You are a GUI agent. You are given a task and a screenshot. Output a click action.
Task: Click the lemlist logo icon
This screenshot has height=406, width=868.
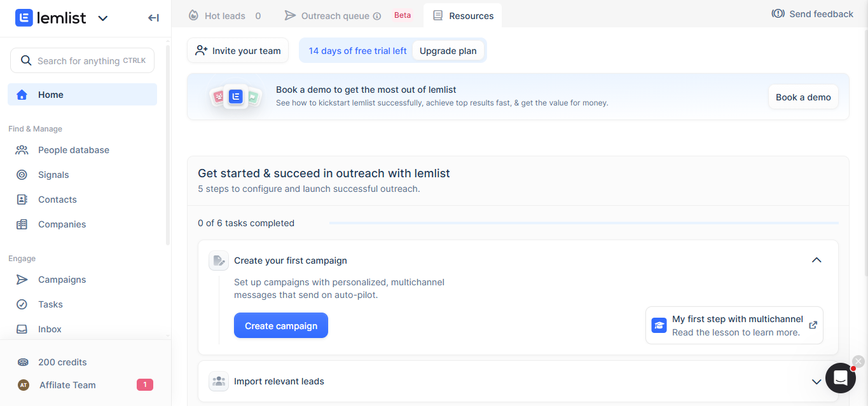[24, 18]
